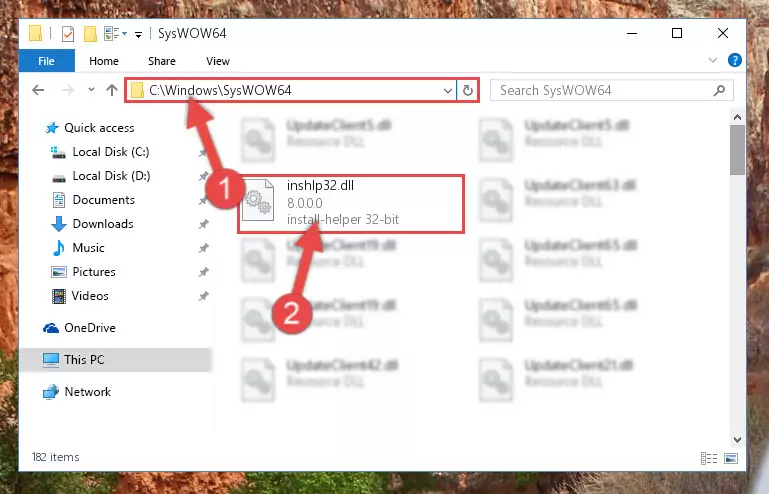Screen dimensions: 769x494
Task: Click the pin icon beside Downloads
Action: point(203,224)
